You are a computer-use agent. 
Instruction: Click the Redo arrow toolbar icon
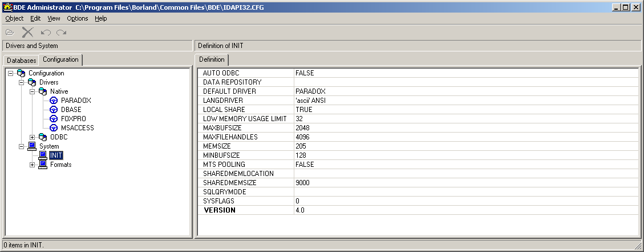(61, 33)
